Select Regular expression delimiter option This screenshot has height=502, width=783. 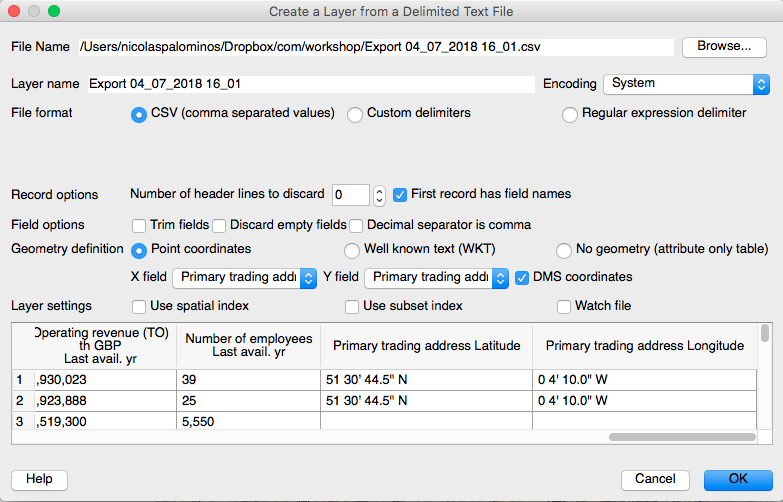click(x=570, y=114)
